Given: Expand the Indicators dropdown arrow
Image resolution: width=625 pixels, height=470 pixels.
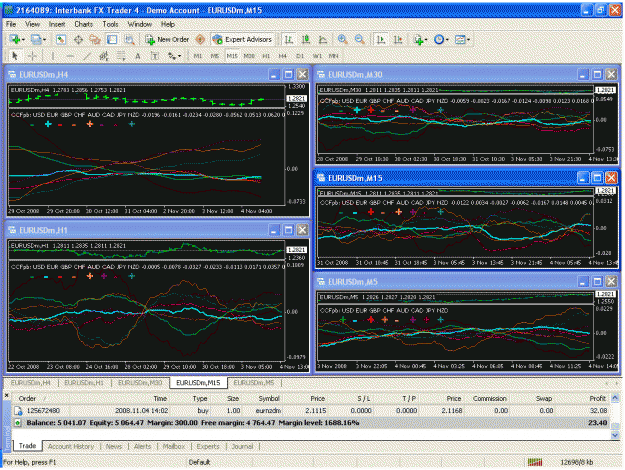Looking at the screenshot, I should click(x=426, y=39).
